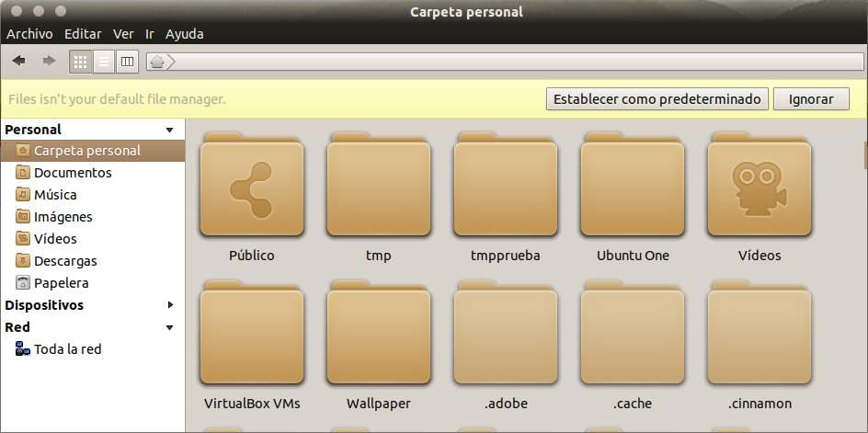Open the Ubuntu One folder icon
Viewport: 868px width, 433px height.
pyautogui.click(x=633, y=185)
